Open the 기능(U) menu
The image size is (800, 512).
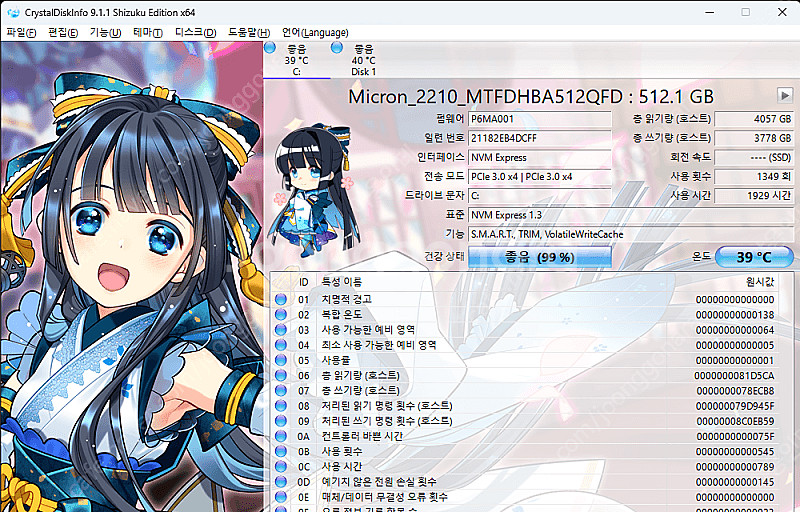(105, 33)
